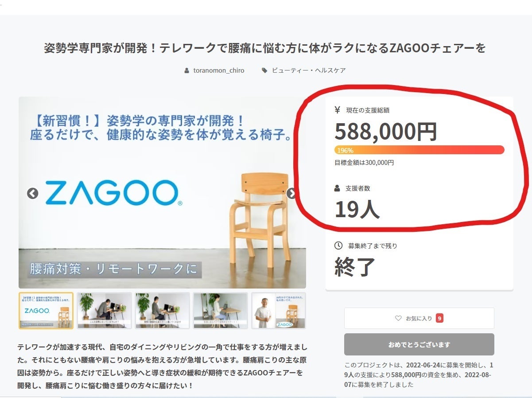Click the heart icon in お気に入り button
The height and width of the screenshot is (398, 532).
click(x=398, y=318)
